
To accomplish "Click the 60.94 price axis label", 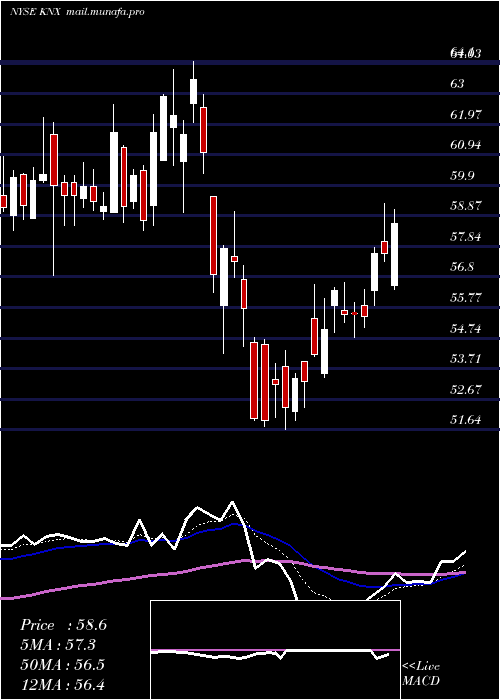I will 466,145.
